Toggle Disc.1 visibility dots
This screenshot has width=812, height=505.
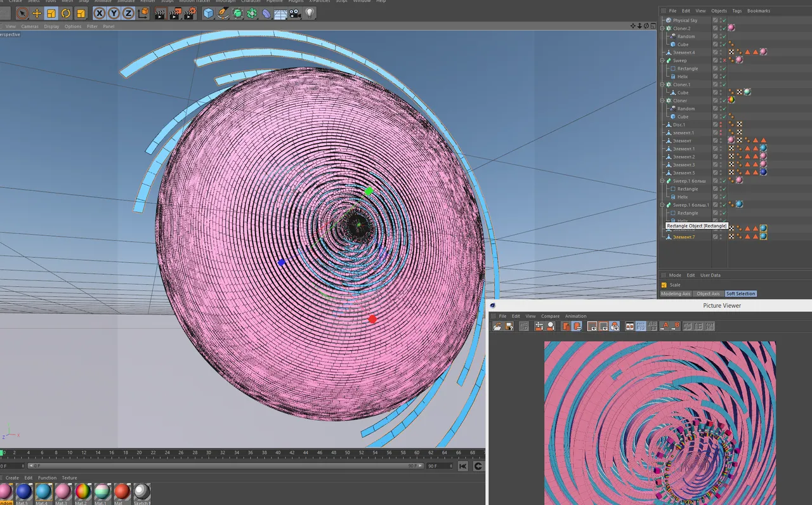[719, 124]
